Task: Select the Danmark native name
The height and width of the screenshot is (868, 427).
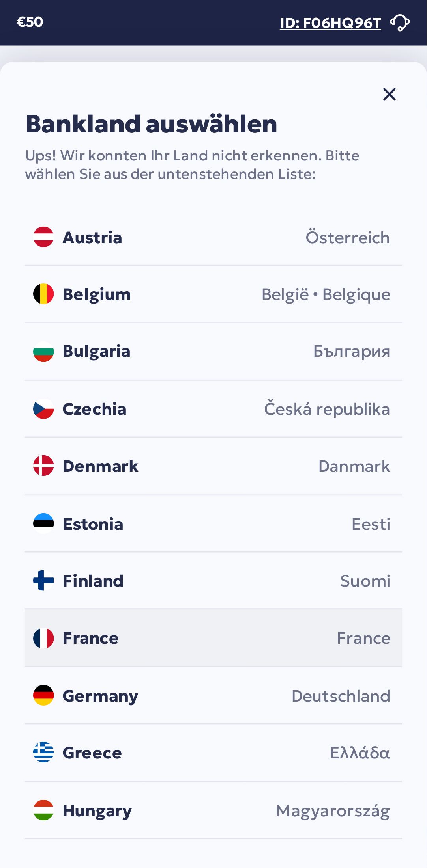Action: pyautogui.click(x=354, y=466)
